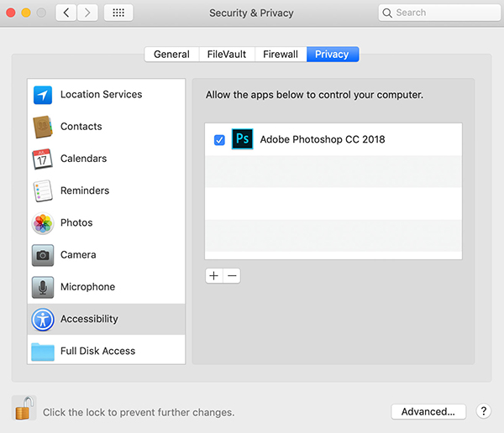504x433 pixels.
Task: Open help with the question mark button
Action: [484, 411]
